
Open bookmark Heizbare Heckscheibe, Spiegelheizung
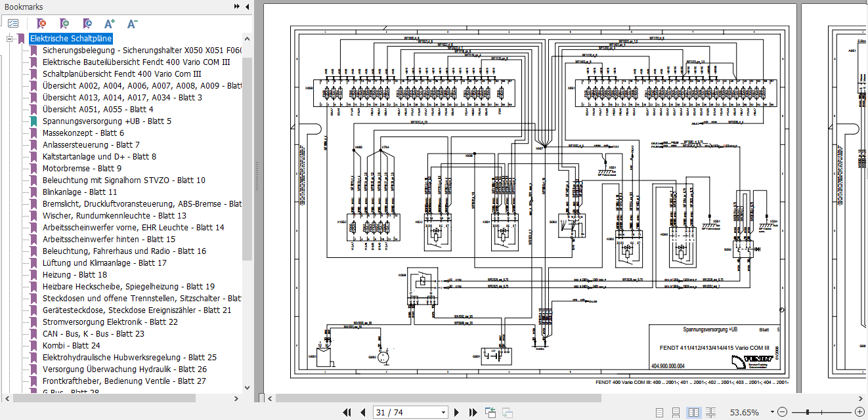click(x=128, y=287)
